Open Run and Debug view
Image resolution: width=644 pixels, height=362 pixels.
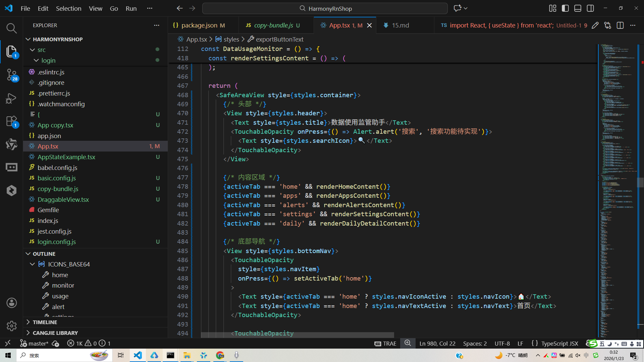tap(11, 98)
